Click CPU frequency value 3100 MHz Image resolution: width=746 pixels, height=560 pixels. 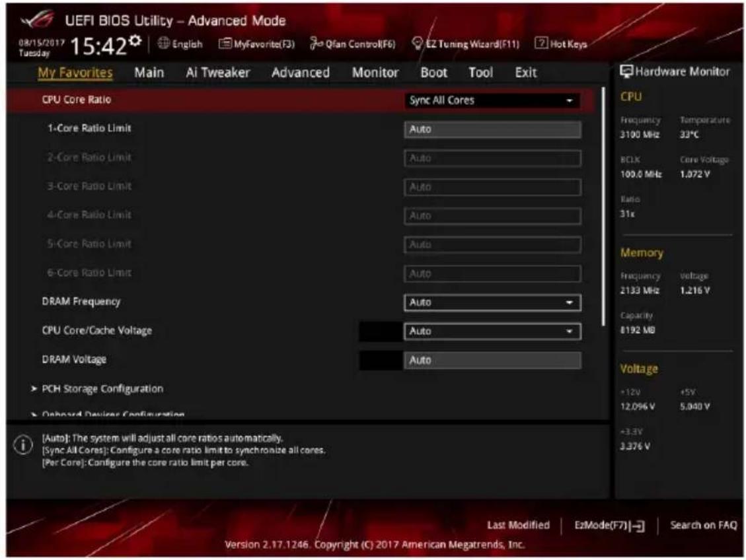click(640, 135)
